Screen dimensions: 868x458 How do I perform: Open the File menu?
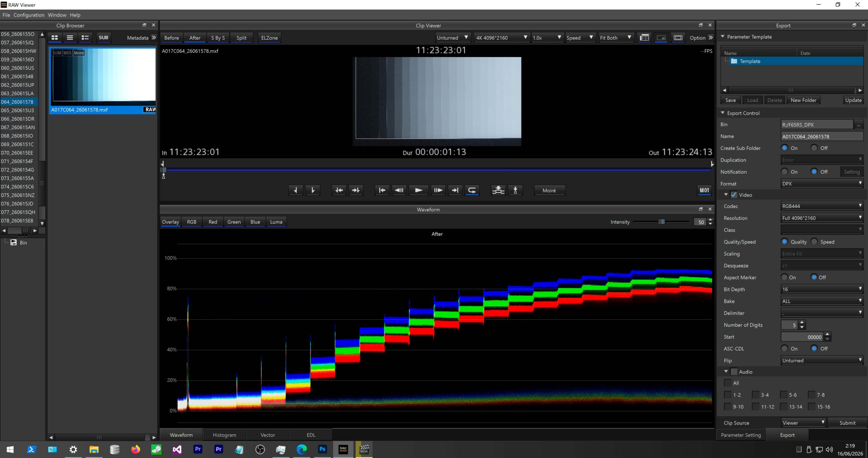tap(6, 15)
